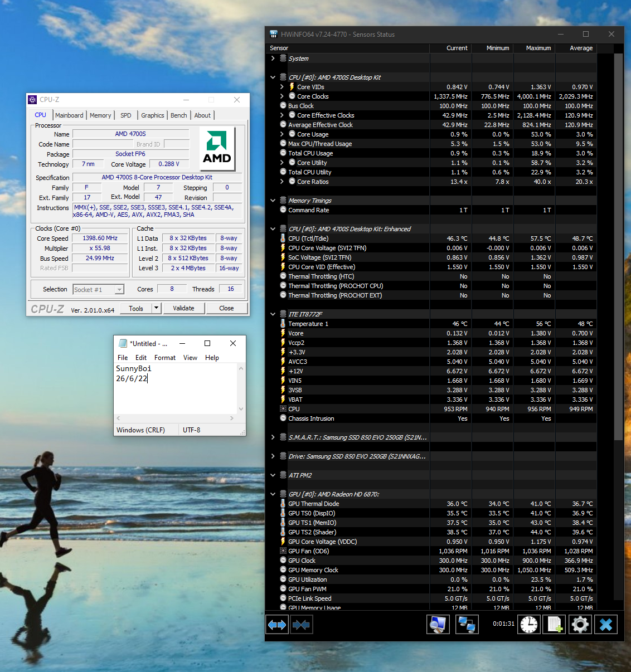Click the GPU Clock circle icon
The width and height of the screenshot is (631, 672).
coord(283,561)
